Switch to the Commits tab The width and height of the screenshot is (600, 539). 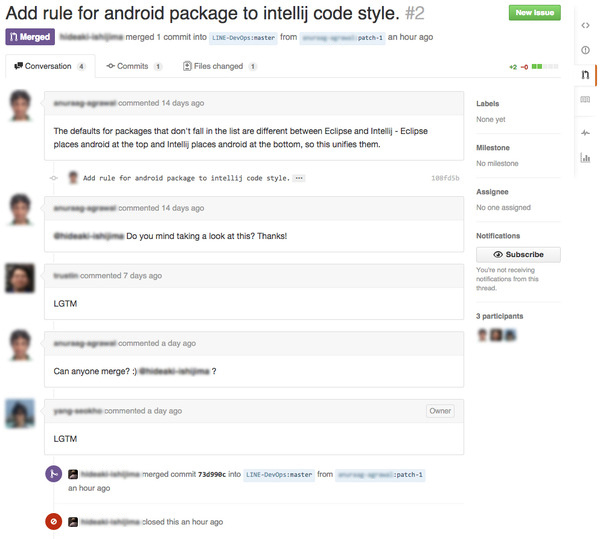pos(134,66)
